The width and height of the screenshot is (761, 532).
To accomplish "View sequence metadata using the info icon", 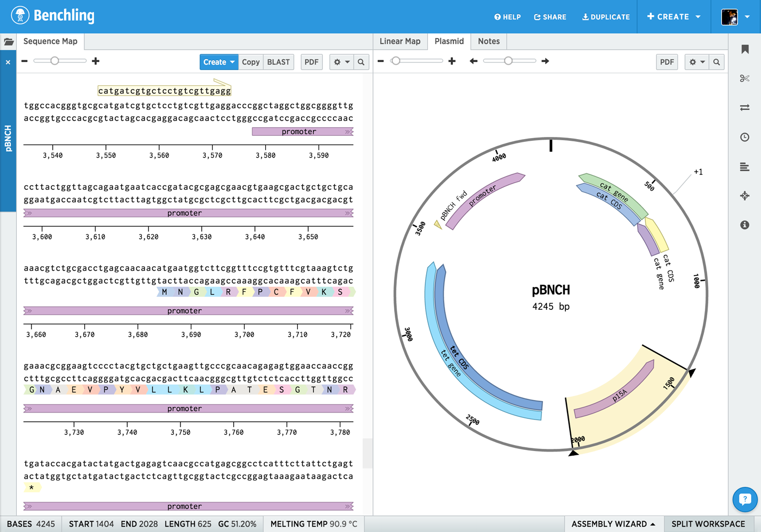I will 744,225.
